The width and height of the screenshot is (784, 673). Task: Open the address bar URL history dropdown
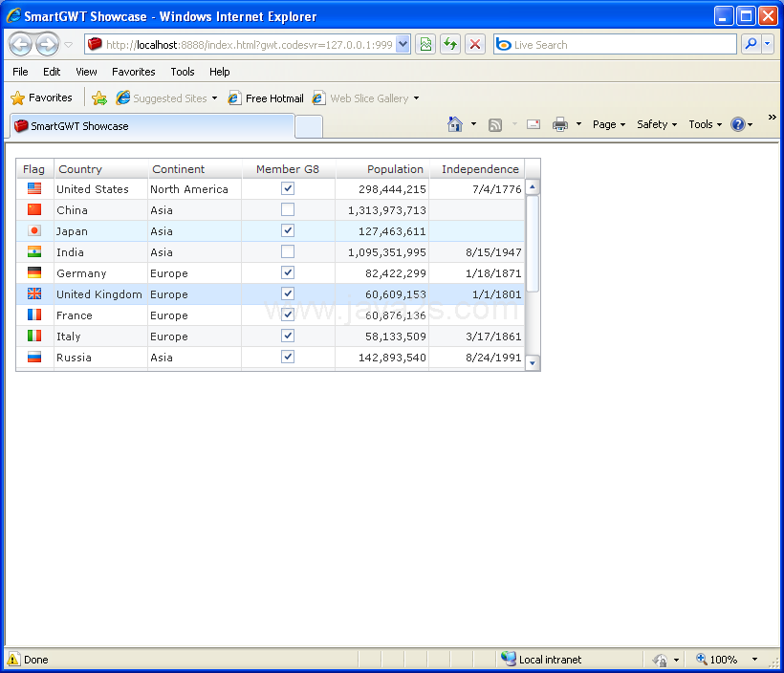click(403, 45)
